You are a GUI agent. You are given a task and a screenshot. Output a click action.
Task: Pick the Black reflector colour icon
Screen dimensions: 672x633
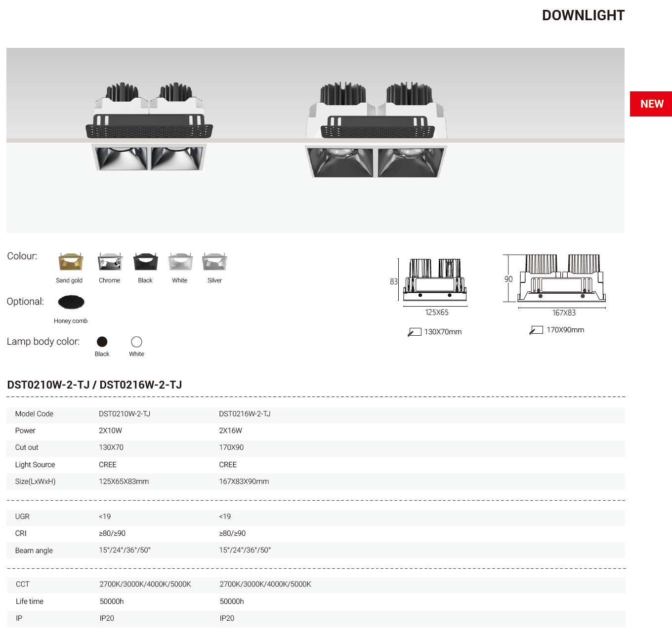145,262
